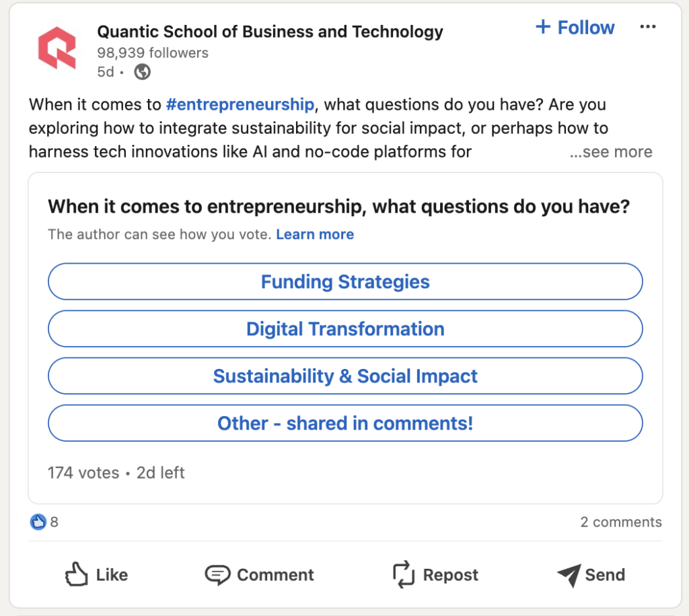Vote for Sustainability & Social Impact
The width and height of the screenshot is (689, 616).
(x=345, y=376)
